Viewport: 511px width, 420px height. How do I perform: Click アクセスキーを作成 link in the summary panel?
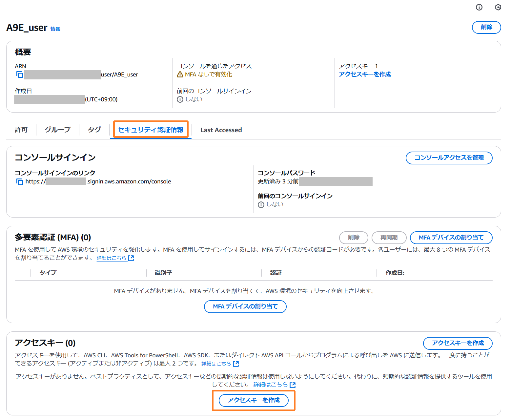coord(365,74)
